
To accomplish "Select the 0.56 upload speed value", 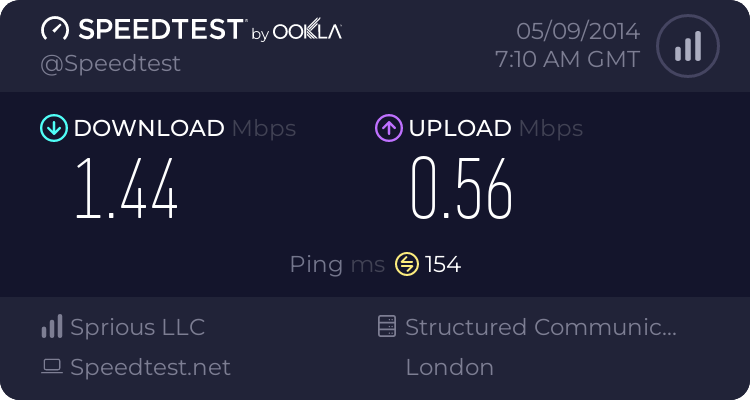I will 462,190.
